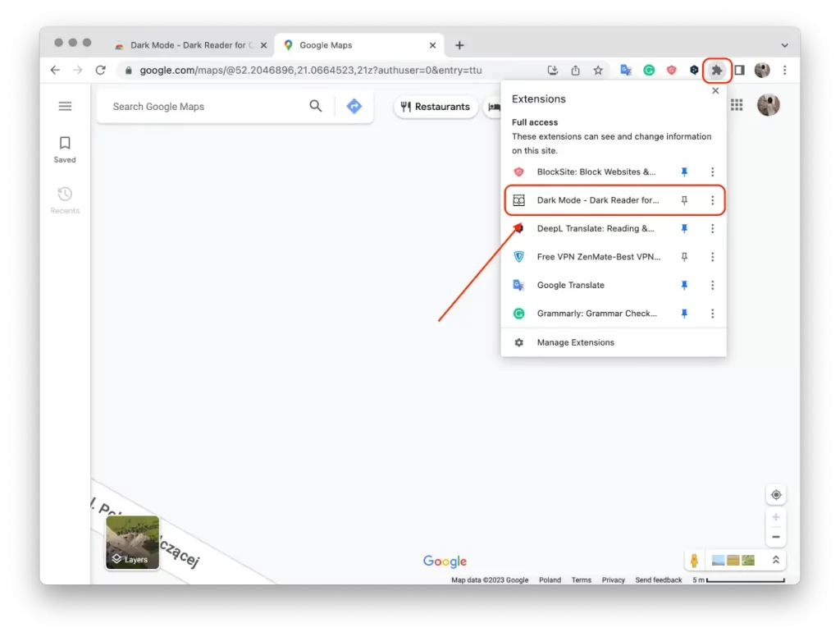Bookmark this page with the star icon
This screenshot has height=637, width=840.
tap(598, 71)
